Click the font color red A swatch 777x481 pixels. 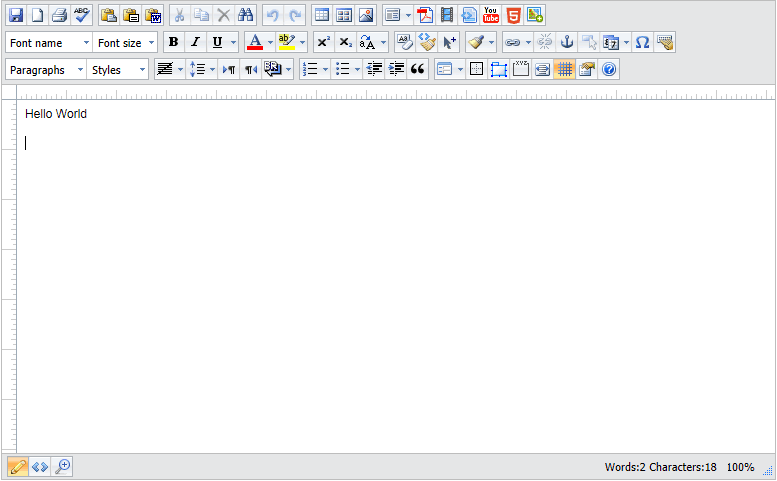[254, 42]
